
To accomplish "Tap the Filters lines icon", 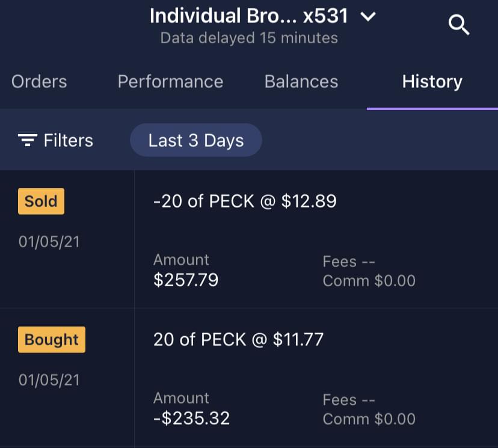I will [27, 141].
